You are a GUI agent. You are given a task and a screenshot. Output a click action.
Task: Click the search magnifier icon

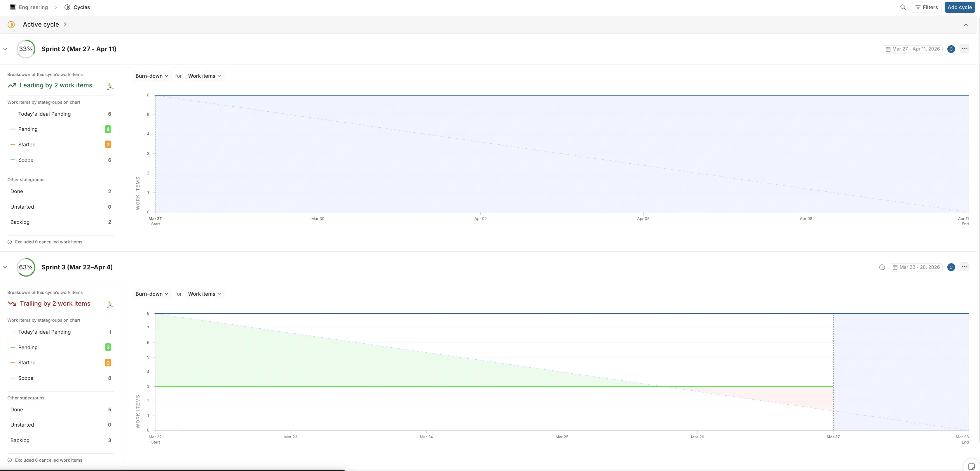point(903,7)
